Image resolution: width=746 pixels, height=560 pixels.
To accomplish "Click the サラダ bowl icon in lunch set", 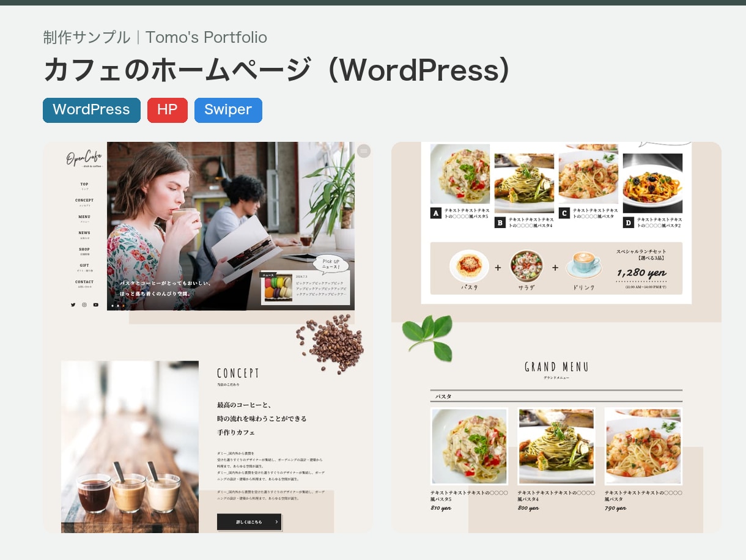I will pyautogui.click(x=526, y=266).
